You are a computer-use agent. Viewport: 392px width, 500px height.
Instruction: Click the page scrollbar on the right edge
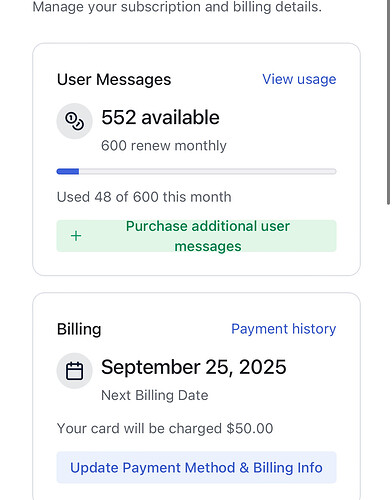click(388, 102)
